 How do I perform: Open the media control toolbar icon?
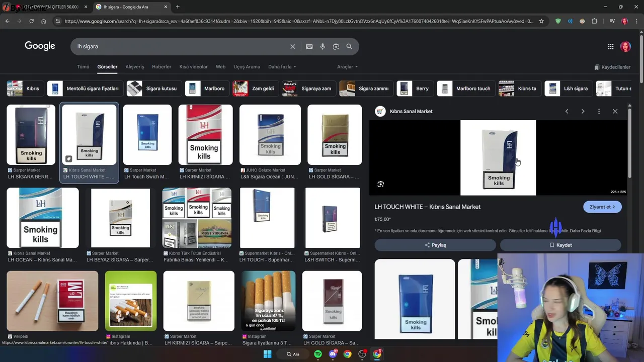[612, 21]
